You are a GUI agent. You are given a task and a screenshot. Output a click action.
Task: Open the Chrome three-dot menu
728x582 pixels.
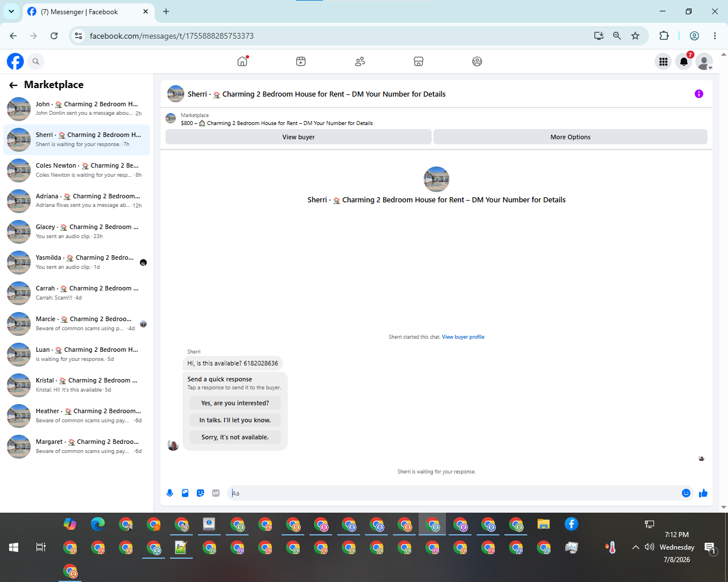(715, 36)
